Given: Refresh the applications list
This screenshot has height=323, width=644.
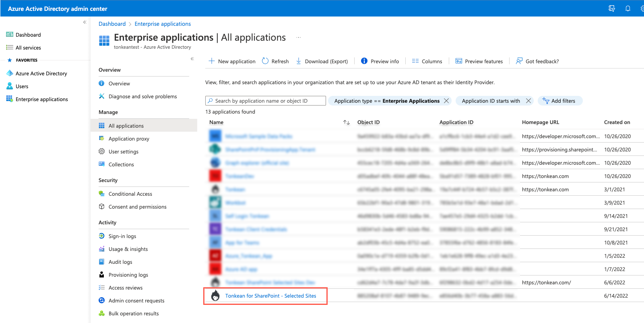Looking at the screenshot, I should (x=275, y=61).
